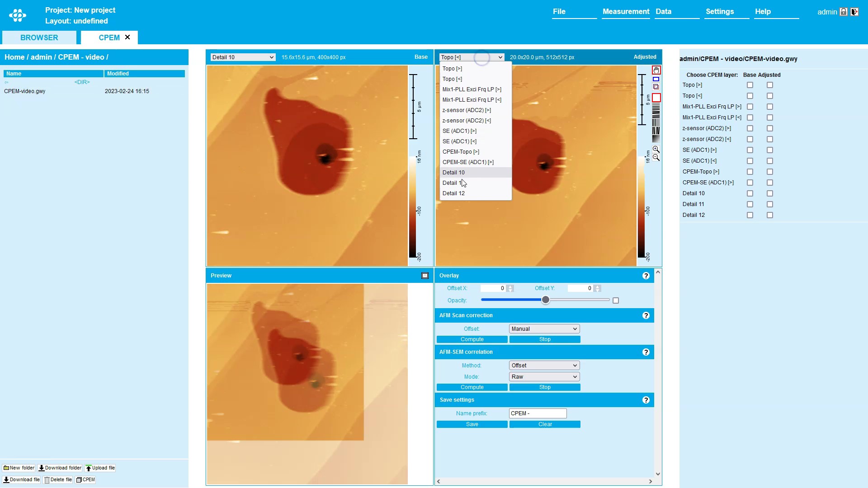Image resolution: width=868 pixels, height=488 pixels.
Task: Check Adjusted checkbox for Detail 12
Action: (x=770, y=215)
